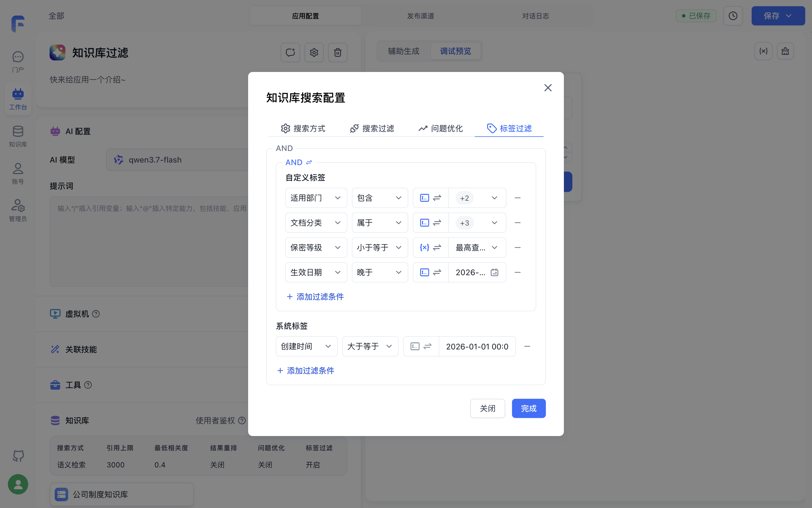This screenshot has width=812, height=508.
Task: Add a custom tag filter condition
Action: (315, 297)
